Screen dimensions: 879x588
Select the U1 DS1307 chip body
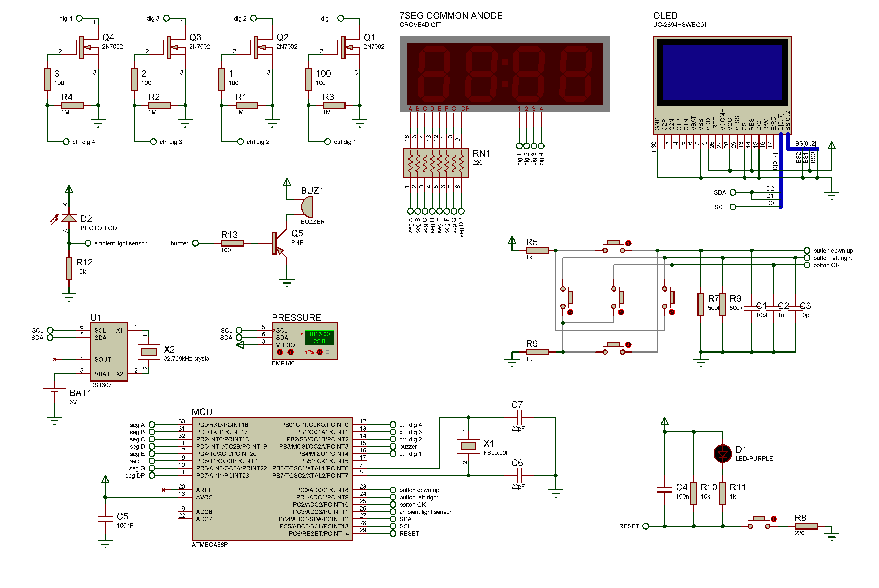(109, 352)
